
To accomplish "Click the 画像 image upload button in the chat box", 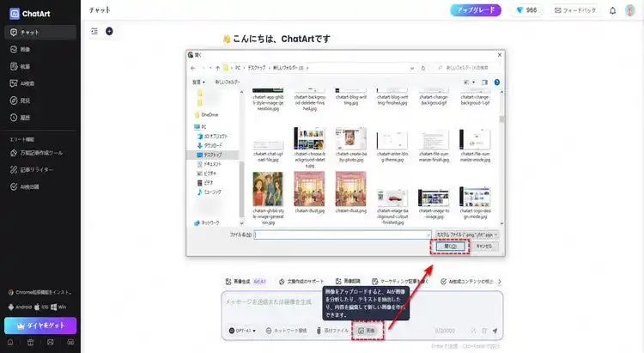I will [x=367, y=330].
